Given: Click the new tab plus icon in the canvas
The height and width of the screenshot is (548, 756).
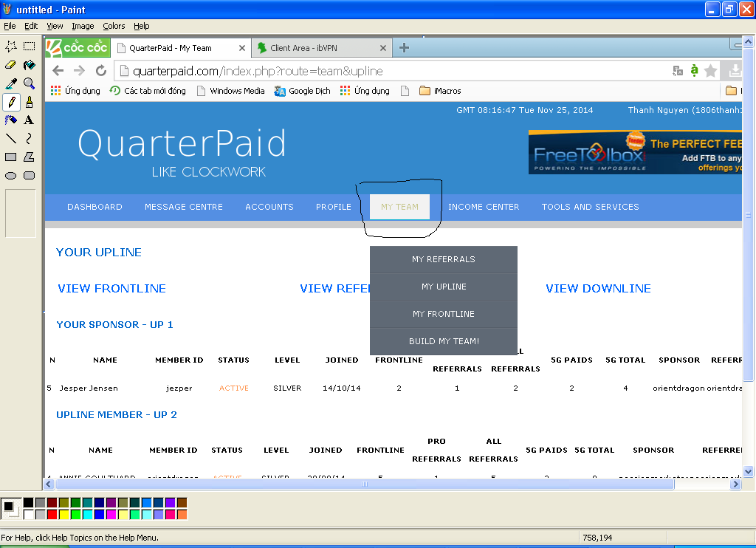Looking at the screenshot, I should click(404, 47).
